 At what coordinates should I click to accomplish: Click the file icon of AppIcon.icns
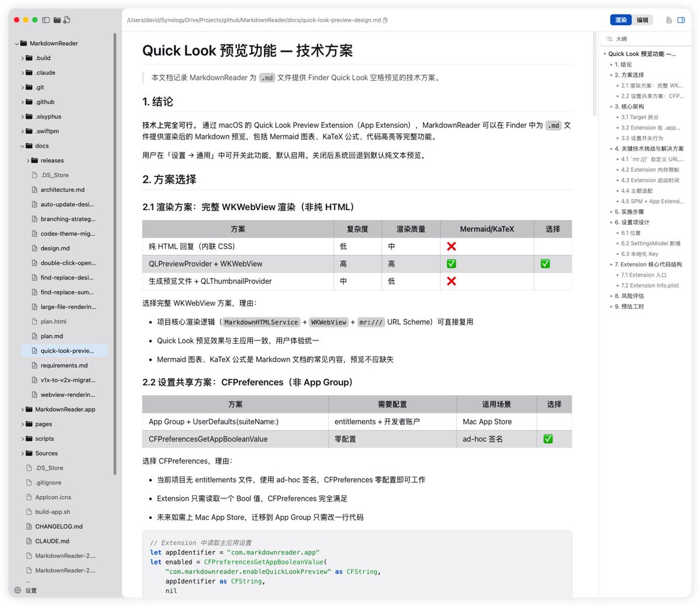(29, 497)
